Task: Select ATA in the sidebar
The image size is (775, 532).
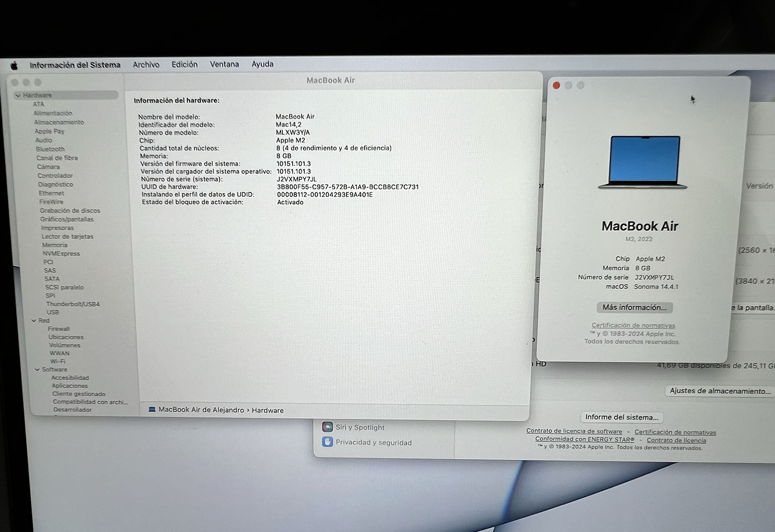Action: coord(38,104)
